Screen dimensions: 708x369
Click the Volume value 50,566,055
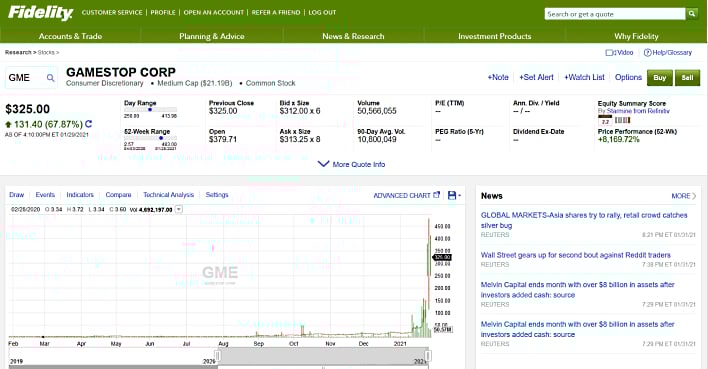[x=377, y=111]
